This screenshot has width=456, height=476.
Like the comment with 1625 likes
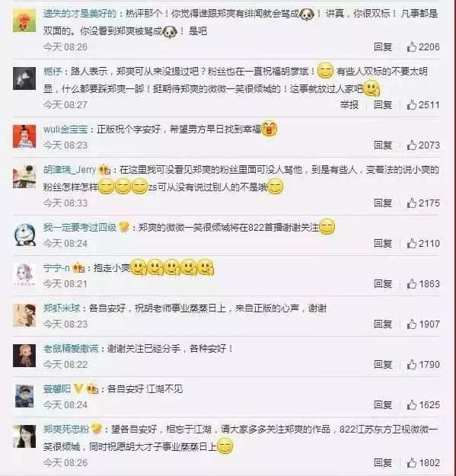pos(423,404)
